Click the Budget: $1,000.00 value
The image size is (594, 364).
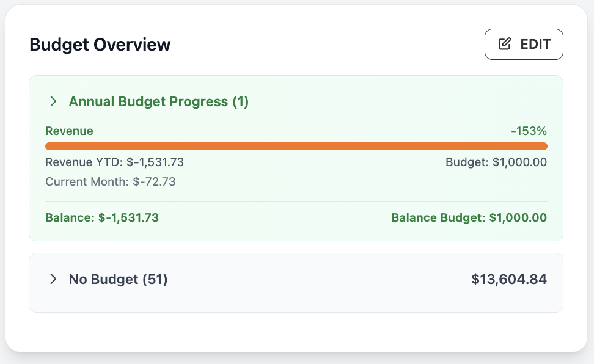pyautogui.click(x=496, y=162)
